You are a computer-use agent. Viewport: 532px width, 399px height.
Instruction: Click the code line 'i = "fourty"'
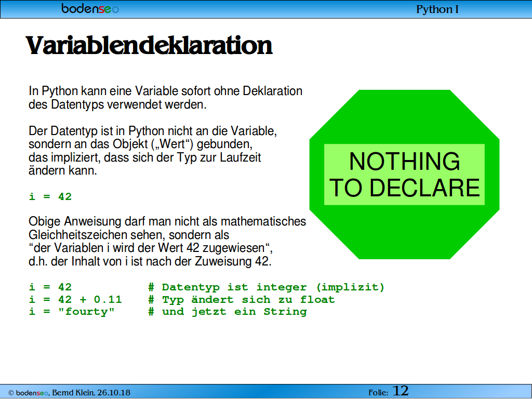coord(72,312)
